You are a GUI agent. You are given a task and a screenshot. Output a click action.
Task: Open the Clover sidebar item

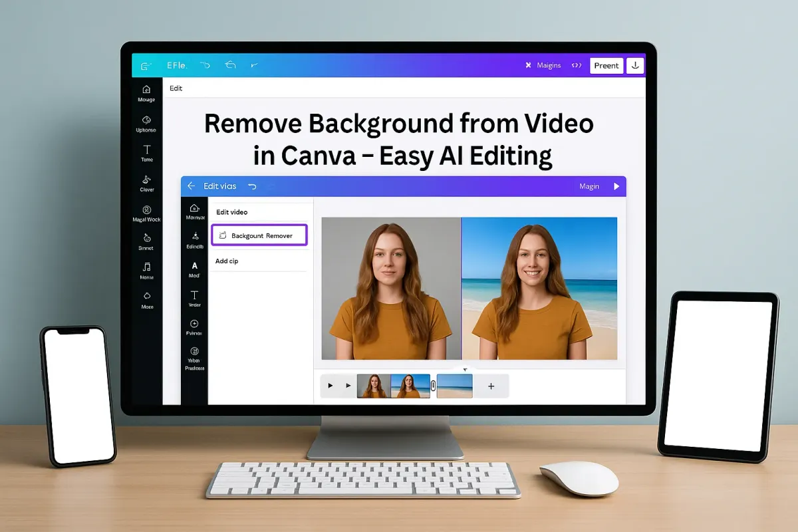click(x=147, y=184)
